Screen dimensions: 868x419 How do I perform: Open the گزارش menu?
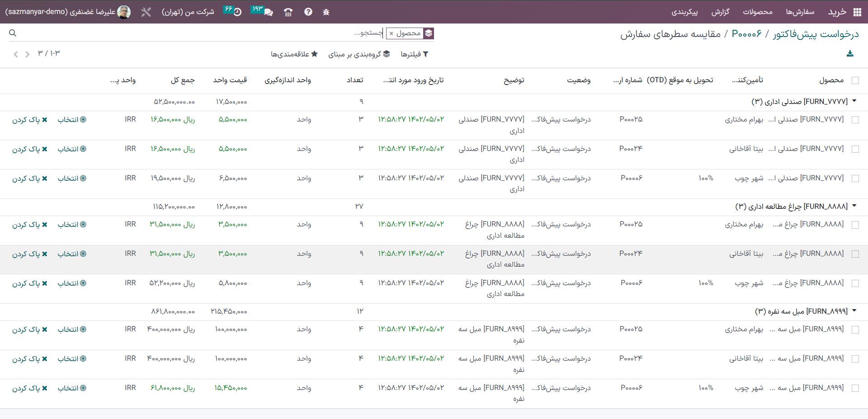pyautogui.click(x=720, y=12)
